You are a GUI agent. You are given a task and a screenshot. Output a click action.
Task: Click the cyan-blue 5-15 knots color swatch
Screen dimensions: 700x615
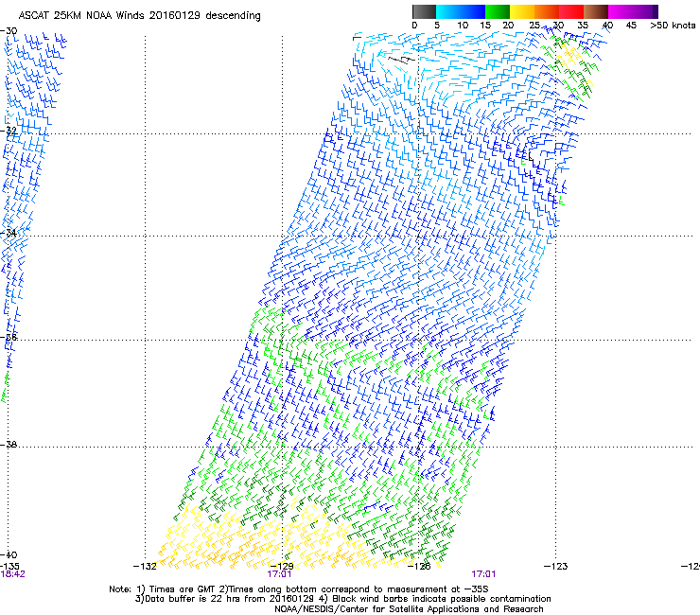coord(461,11)
